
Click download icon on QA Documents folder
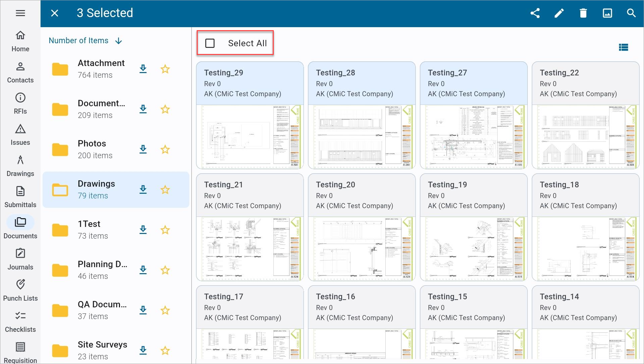click(144, 310)
